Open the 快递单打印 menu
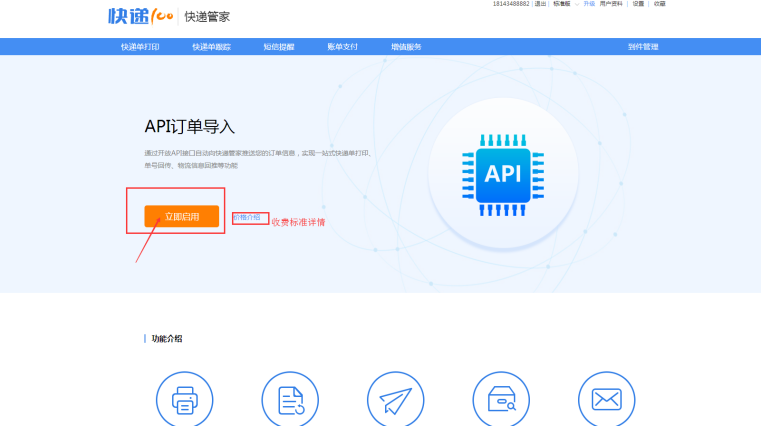The image size is (762, 426). [139, 47]
